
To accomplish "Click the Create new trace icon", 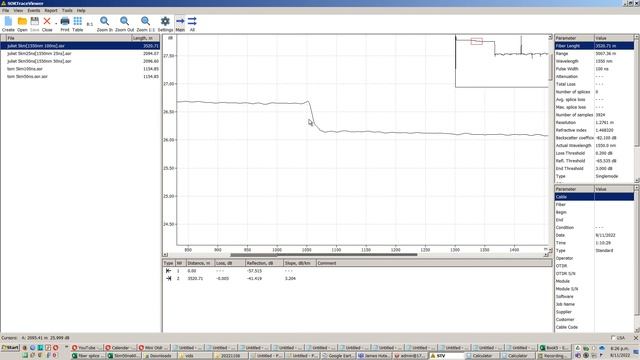I will pos(8,24).
